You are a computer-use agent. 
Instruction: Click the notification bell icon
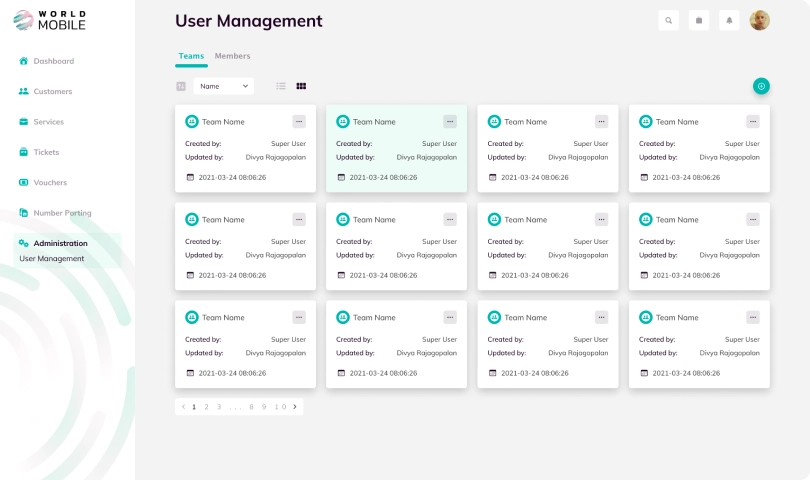point(729,20)
